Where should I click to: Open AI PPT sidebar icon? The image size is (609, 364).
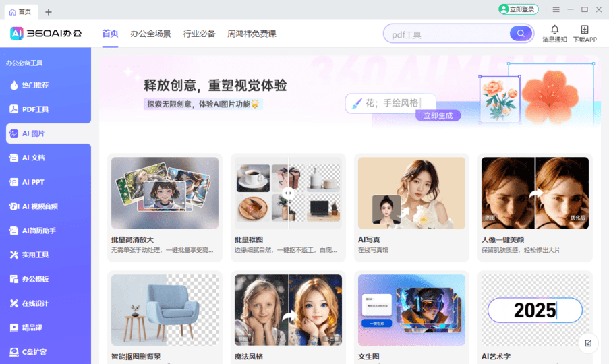(14, 182)
